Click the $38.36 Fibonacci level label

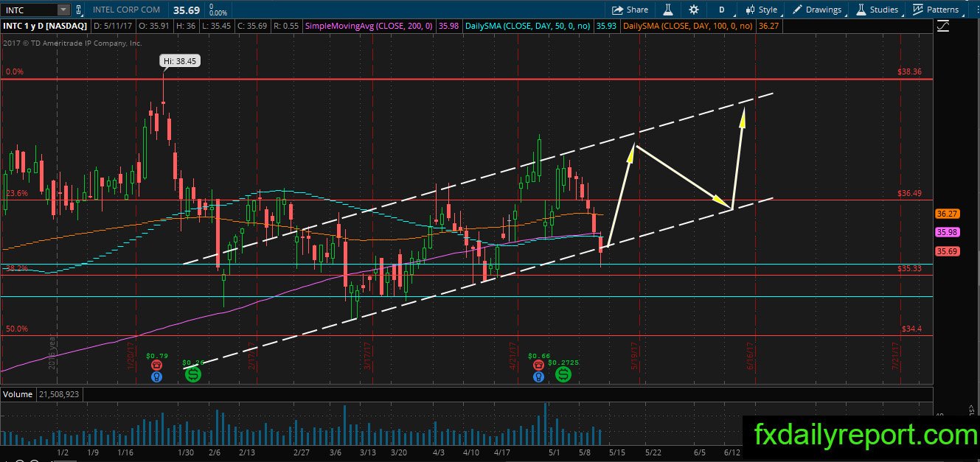point(910,72)
